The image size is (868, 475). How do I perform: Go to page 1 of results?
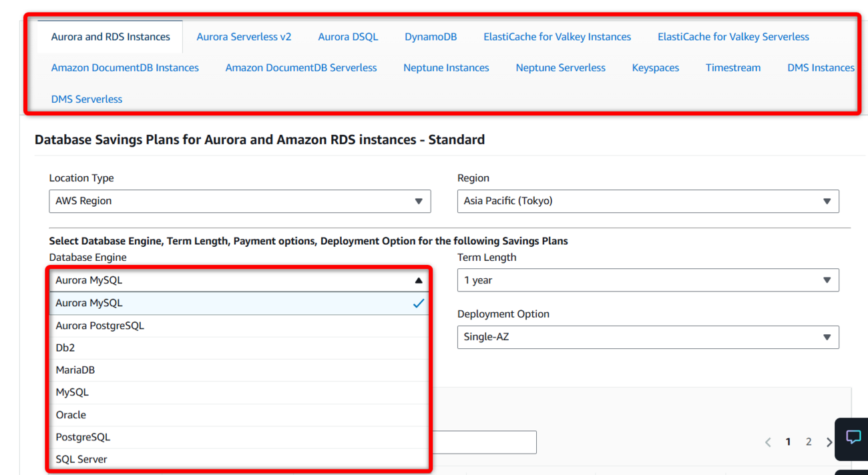click(x=789, y=442)
